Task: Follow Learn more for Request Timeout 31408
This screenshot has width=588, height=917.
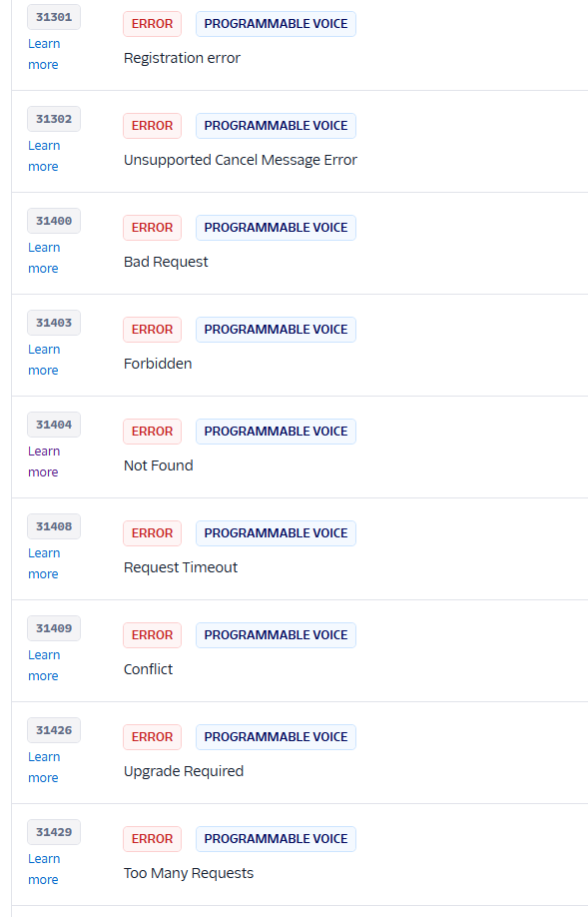Action: (44, 563)
